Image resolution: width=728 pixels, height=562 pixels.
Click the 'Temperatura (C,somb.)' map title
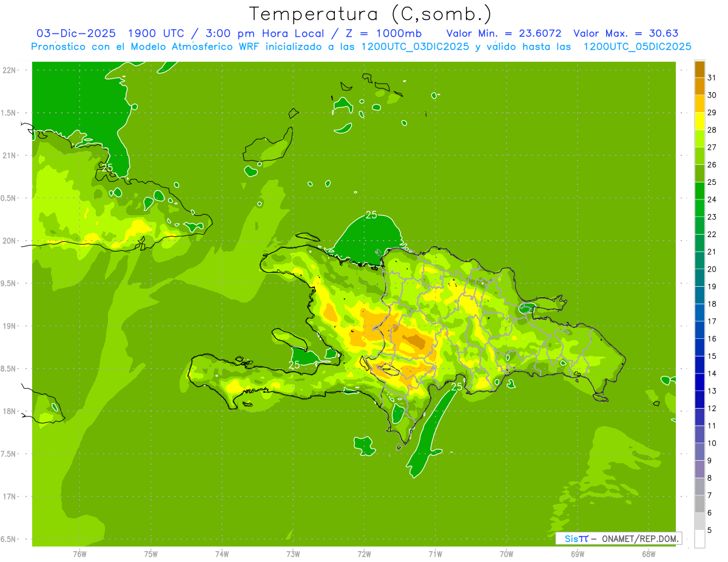point(371,14)
